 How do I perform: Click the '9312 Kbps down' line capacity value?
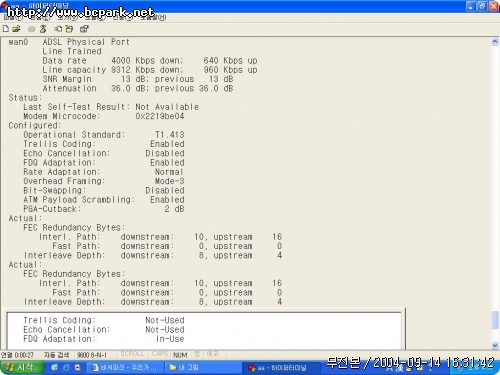click(147, 70)
